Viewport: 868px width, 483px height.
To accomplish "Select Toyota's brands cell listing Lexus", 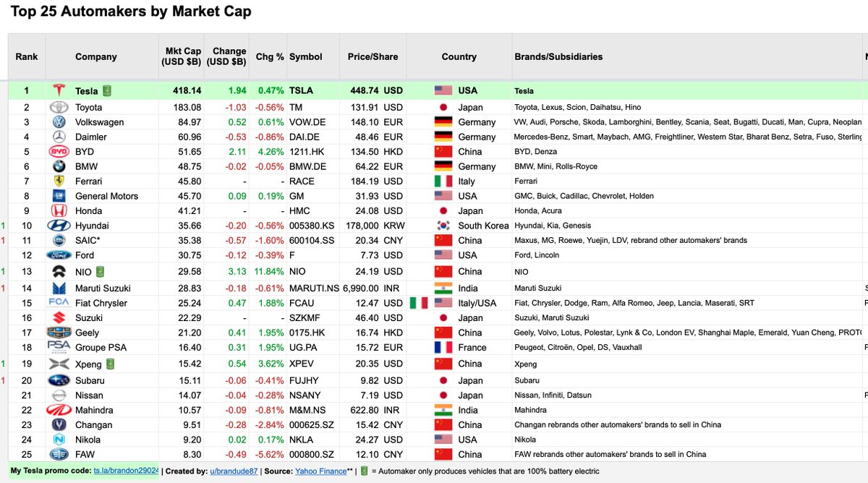I will [686, 107].
